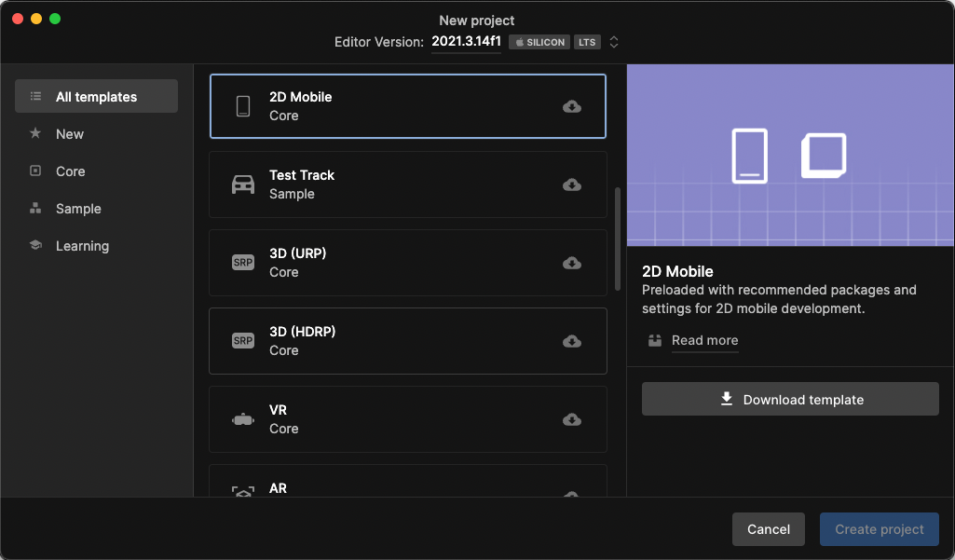955x560 pixels.
Task: Click the download cloud icon for Test Track
Action: [572, 184]
